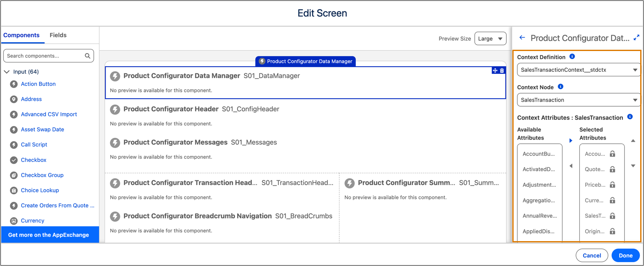Click the Product Configurator Header lightning icon
The image size is (644, 266).
coord(115,110)
